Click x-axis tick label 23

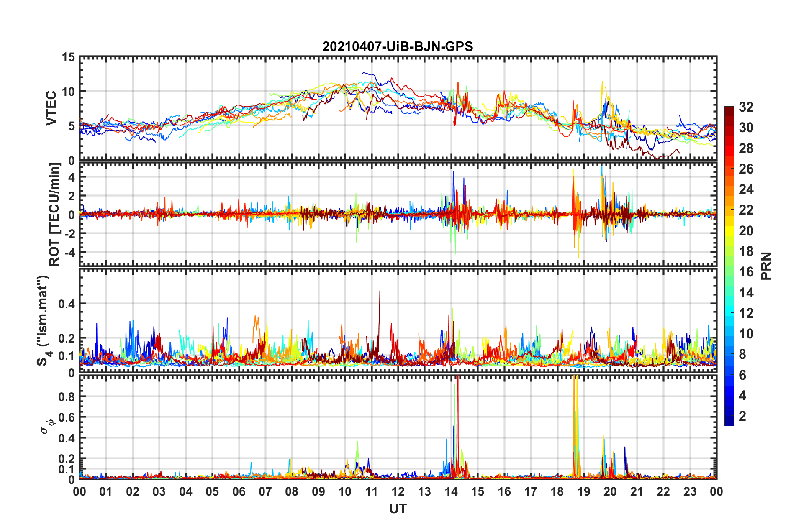click(690, 491)
